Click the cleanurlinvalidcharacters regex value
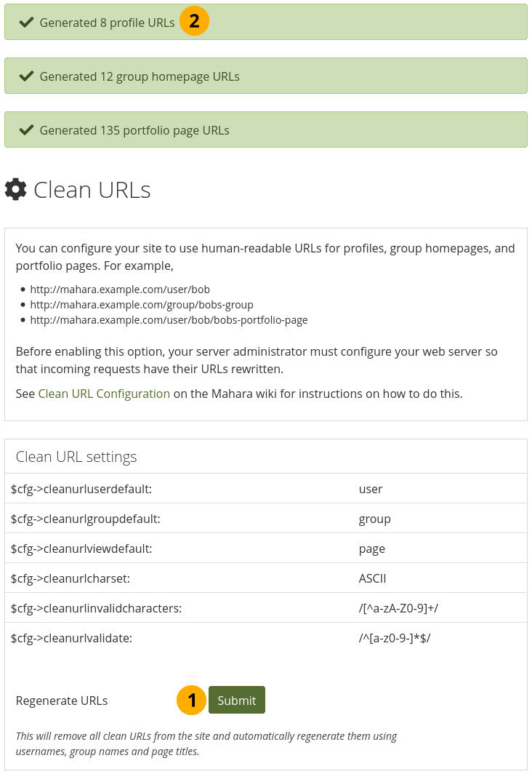This screenshot has width=532, height=774. (x=393, y=608)
